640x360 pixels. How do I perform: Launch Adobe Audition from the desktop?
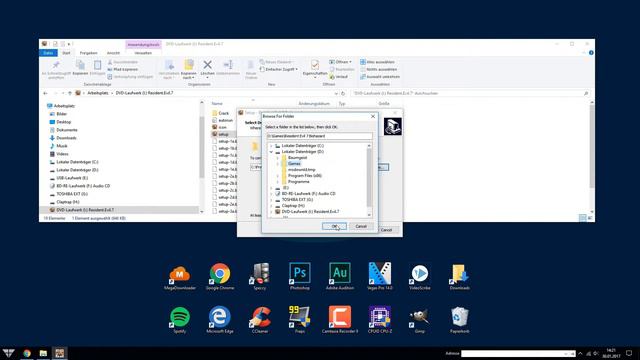[x=340, y=276]
